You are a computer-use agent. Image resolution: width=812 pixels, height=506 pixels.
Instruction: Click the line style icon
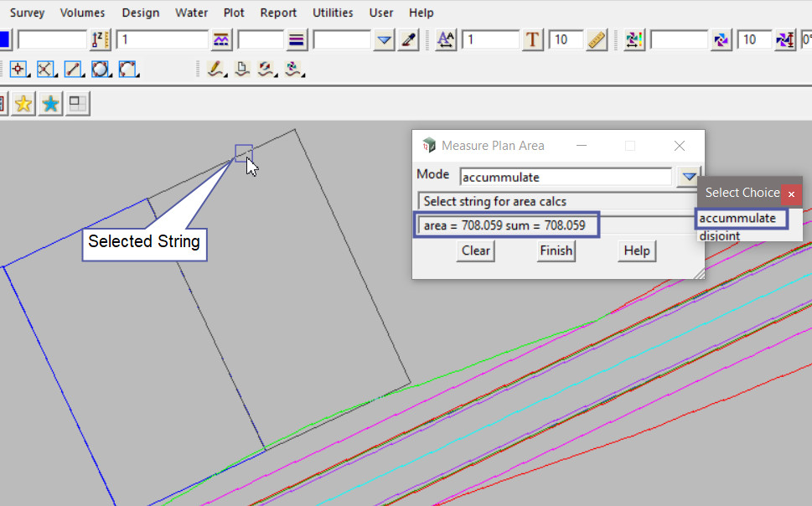coord(220,40)
